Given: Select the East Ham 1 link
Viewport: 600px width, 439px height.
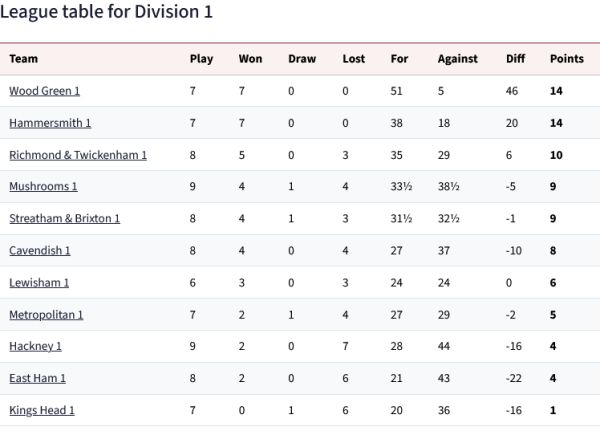Looking at the screenshot, I should point(38,379).
